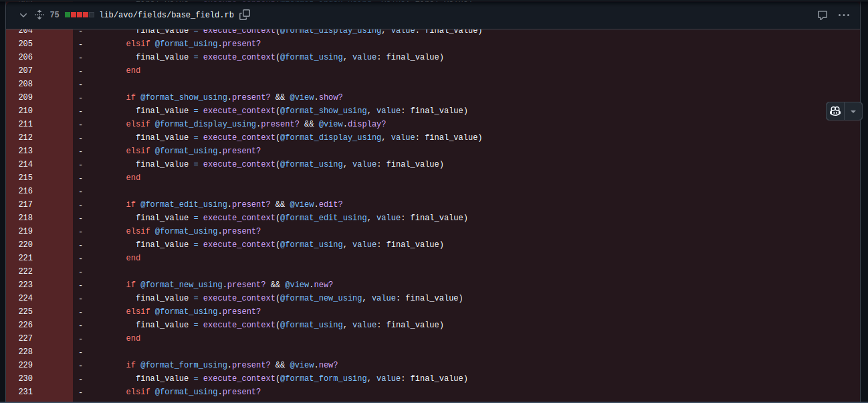The height and width of the screenshot is (403, 868).
Task: Select line number 219
Action: [25, 231]
